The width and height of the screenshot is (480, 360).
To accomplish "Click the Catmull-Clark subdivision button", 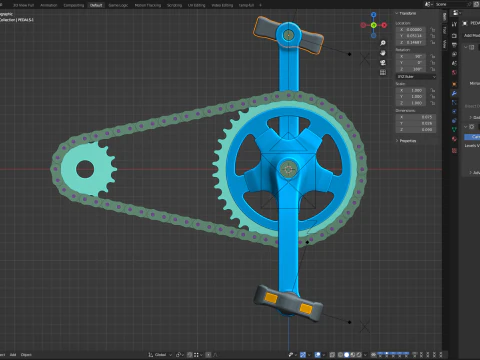I will pyautogui.click(x=472, y=137).
